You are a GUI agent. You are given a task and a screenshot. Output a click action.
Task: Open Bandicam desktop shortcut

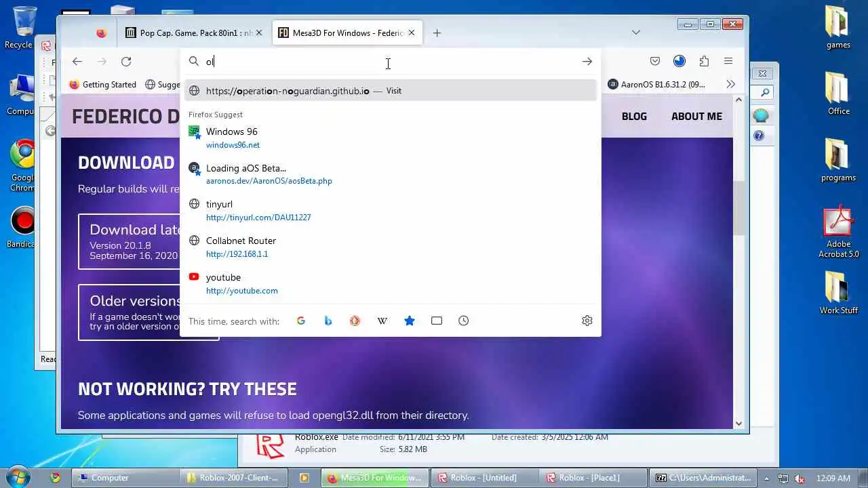[x=22, y=228]
